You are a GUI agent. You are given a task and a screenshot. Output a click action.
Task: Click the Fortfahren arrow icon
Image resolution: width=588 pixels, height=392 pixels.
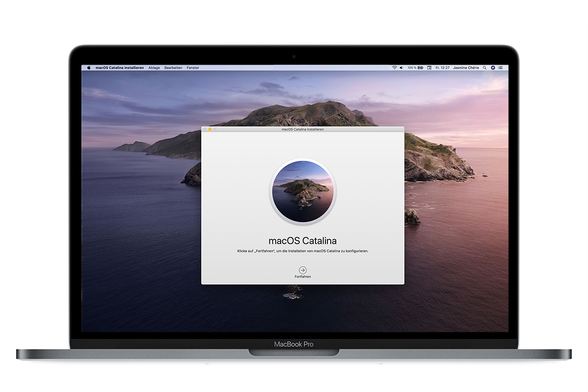(303, 269)
